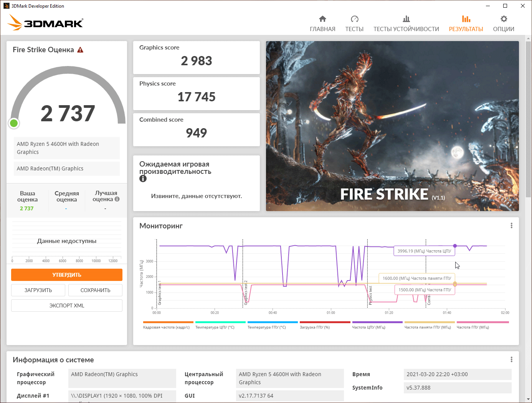Click info icon under Ожидаемая игровая производительность
The image size is (532, 403).
coord(143,178)
